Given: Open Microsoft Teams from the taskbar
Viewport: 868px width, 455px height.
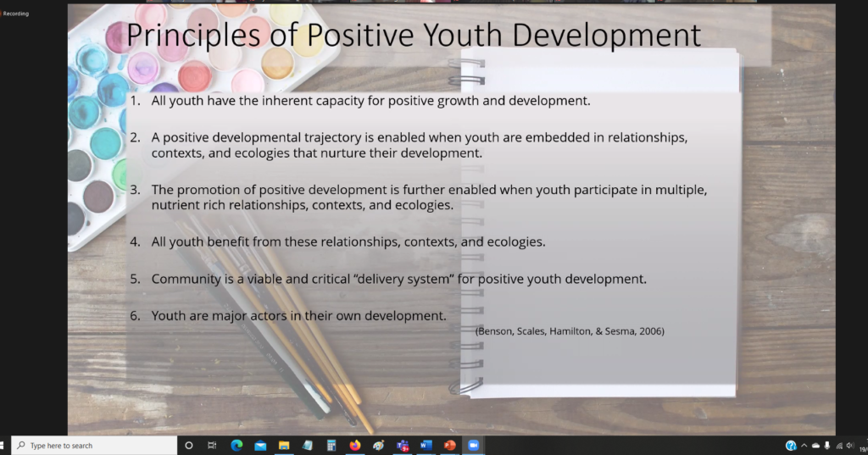Looking at the screenshot, I should pyautogui.click(x=403, y=445).
